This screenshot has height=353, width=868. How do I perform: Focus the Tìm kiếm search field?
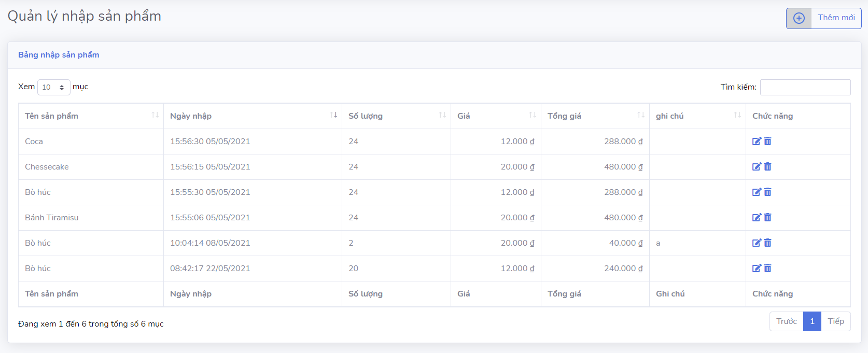[x=805, y=87]
